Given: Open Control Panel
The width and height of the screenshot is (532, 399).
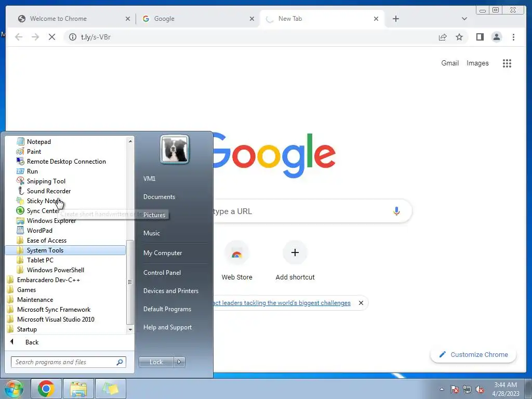Looking at the screenshot, I should [162, 272].
